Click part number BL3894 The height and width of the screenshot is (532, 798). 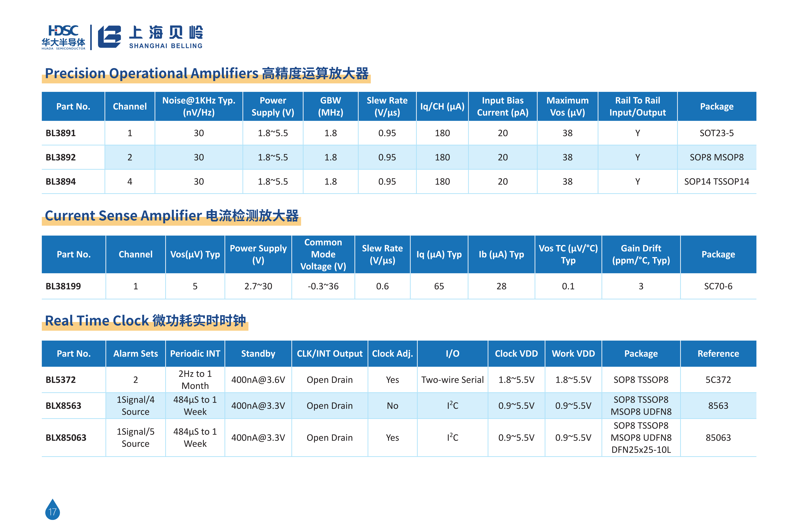pyautogui.click(x=61, y=182)
